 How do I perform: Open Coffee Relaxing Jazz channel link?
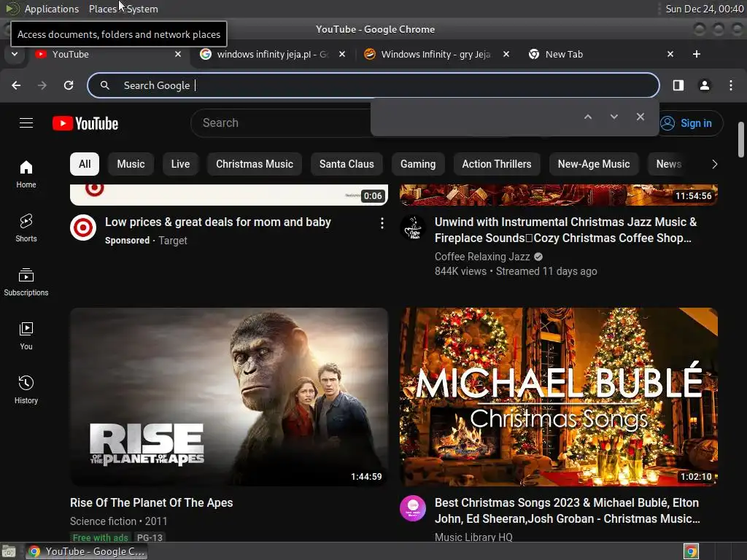(x=482, y=257)
